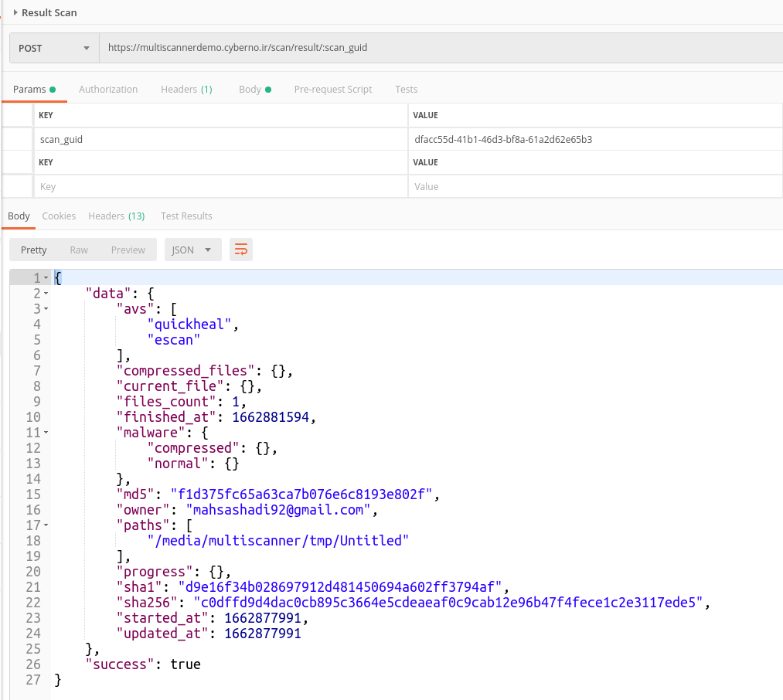Click the scan_guid value field
This screenshot has height=700, width=783.
coord(594,140)
